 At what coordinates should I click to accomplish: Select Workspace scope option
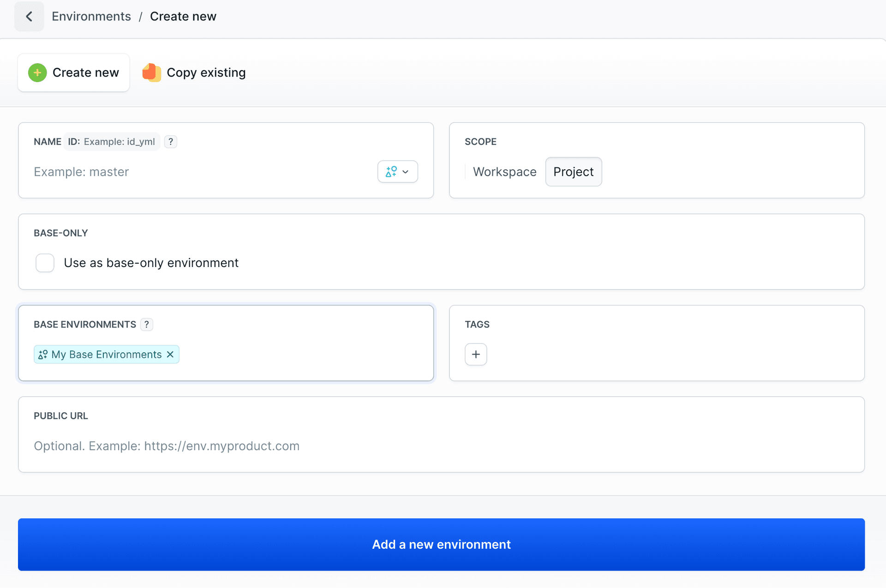point(504,172)
